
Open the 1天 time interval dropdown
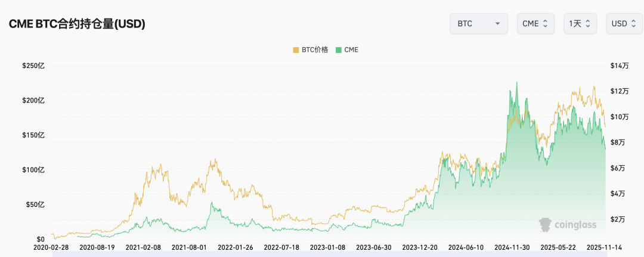[x=580, y=23]
